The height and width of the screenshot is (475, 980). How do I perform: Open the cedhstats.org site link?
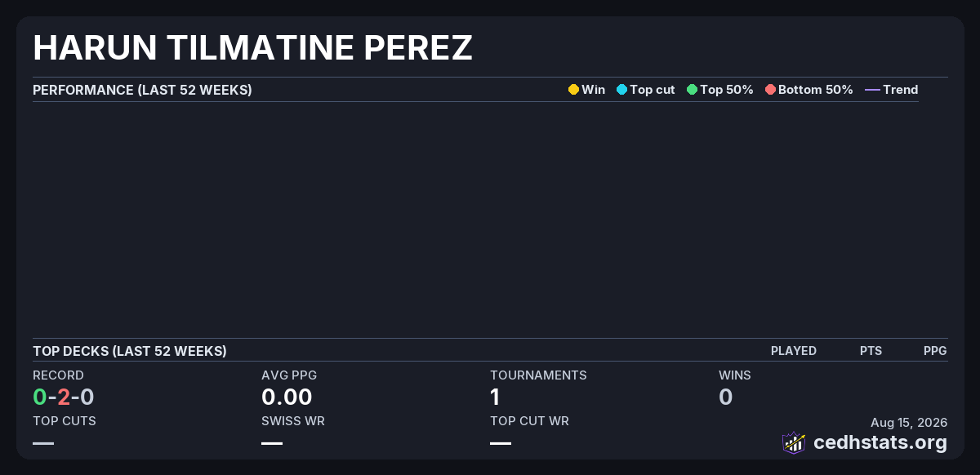pyautogui.click(x=880, y=443)
